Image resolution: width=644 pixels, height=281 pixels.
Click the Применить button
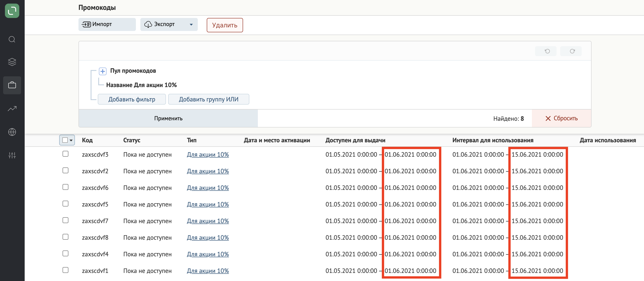[x=168, y=118]
